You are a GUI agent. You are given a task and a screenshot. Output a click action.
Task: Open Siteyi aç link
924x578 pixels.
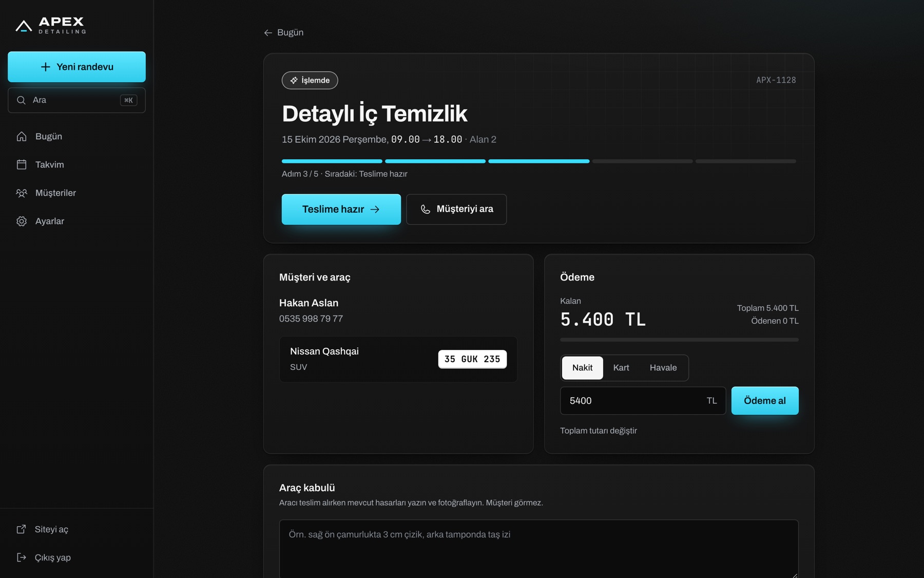coord(76,529)
